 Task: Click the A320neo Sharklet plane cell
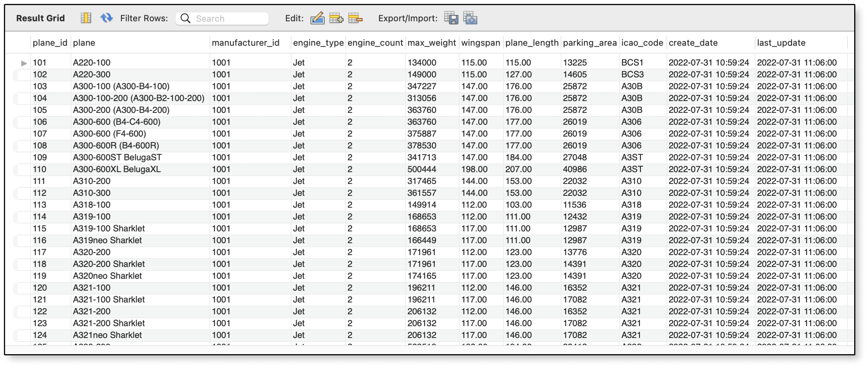click(x=107, y=276)
